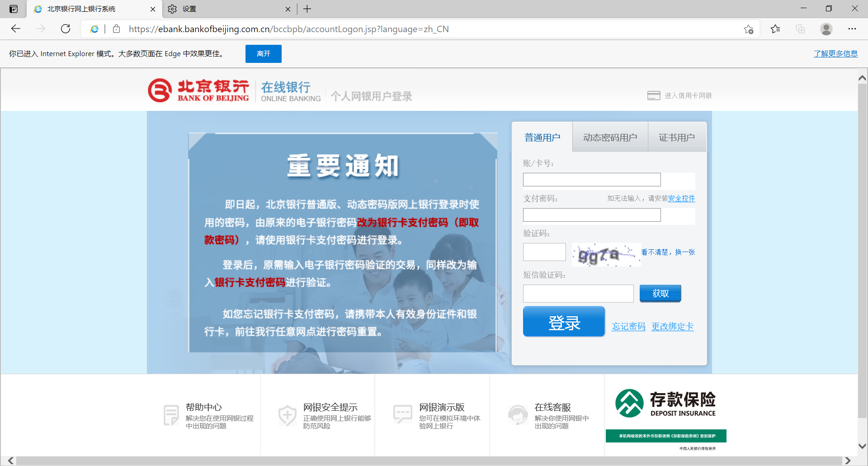Open the 更改绑定卡 link
Image resolution: width=868 pixels, height=466 pixels.
(673, 326)
